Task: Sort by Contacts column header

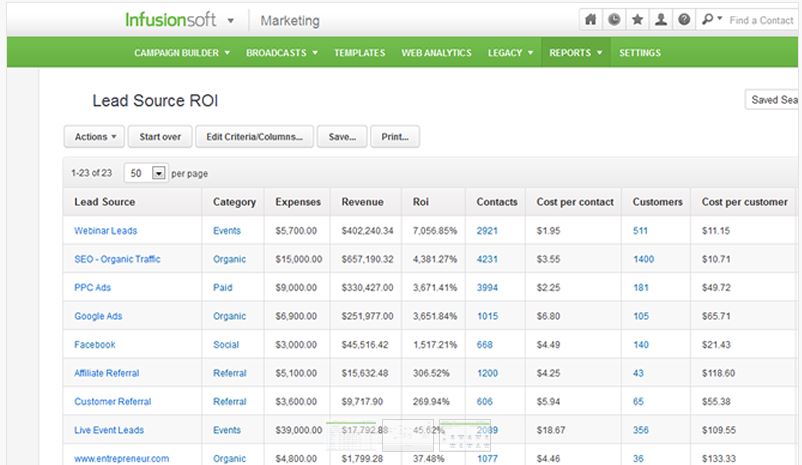Action: click(x=497, y=202)
